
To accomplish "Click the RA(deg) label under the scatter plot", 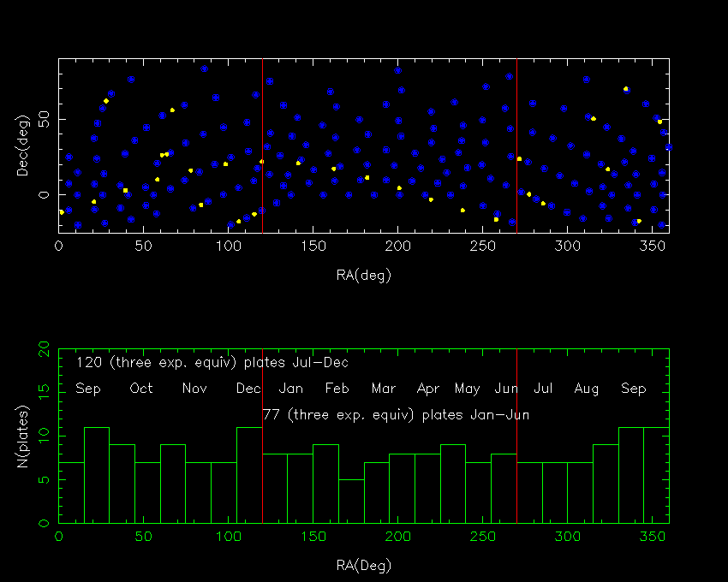I will coord(364,276).
